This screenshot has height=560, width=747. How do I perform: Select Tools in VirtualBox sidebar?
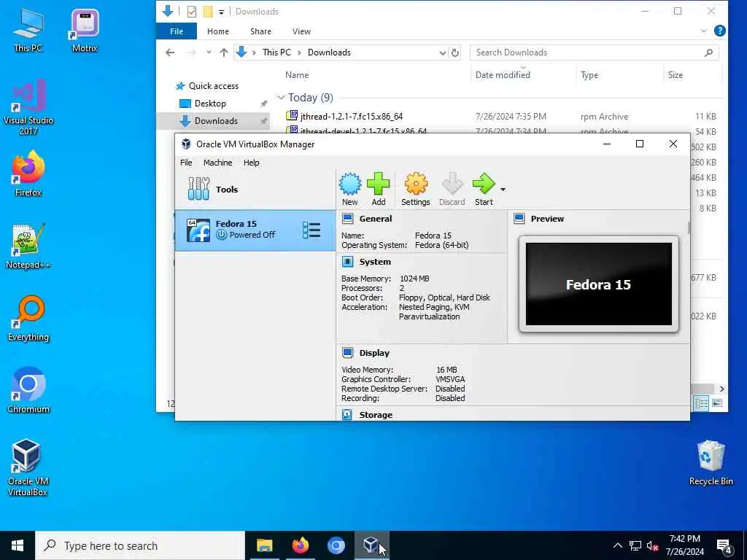tap(255, 189)
